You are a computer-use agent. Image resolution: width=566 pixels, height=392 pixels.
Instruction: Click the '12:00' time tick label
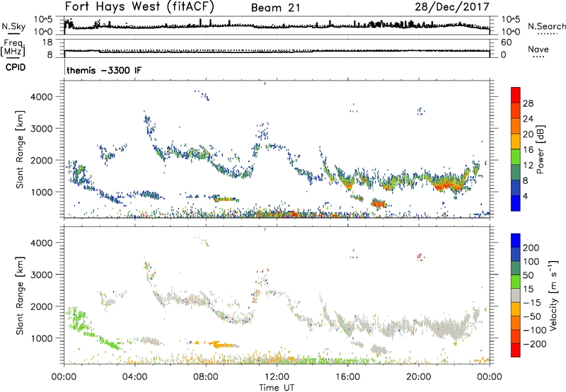[277, 377]
